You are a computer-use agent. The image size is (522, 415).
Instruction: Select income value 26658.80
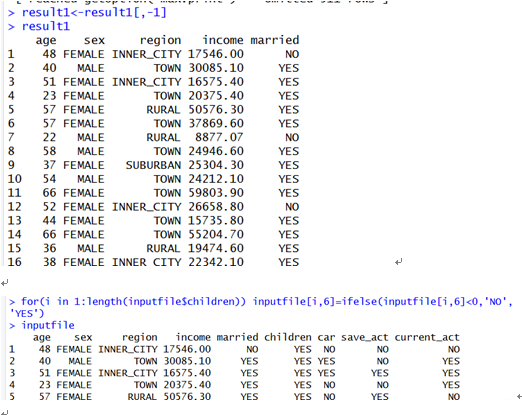point(216,207)
